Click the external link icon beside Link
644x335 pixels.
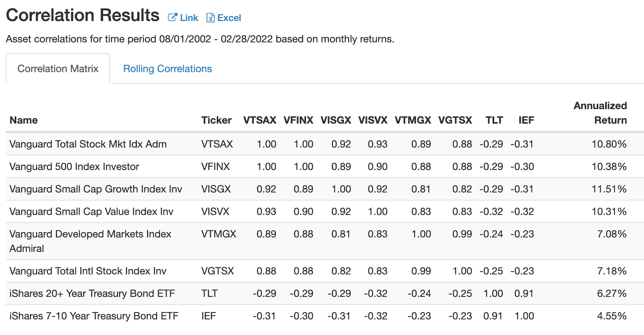(172, 17)
